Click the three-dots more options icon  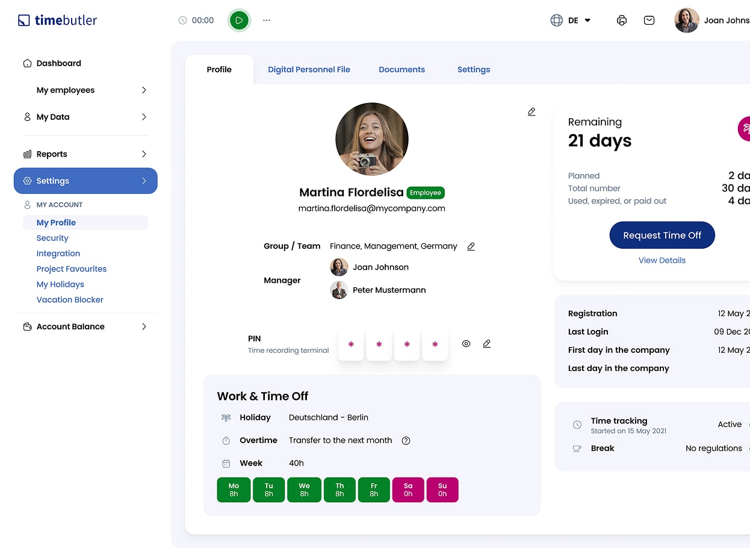[267, 20]
